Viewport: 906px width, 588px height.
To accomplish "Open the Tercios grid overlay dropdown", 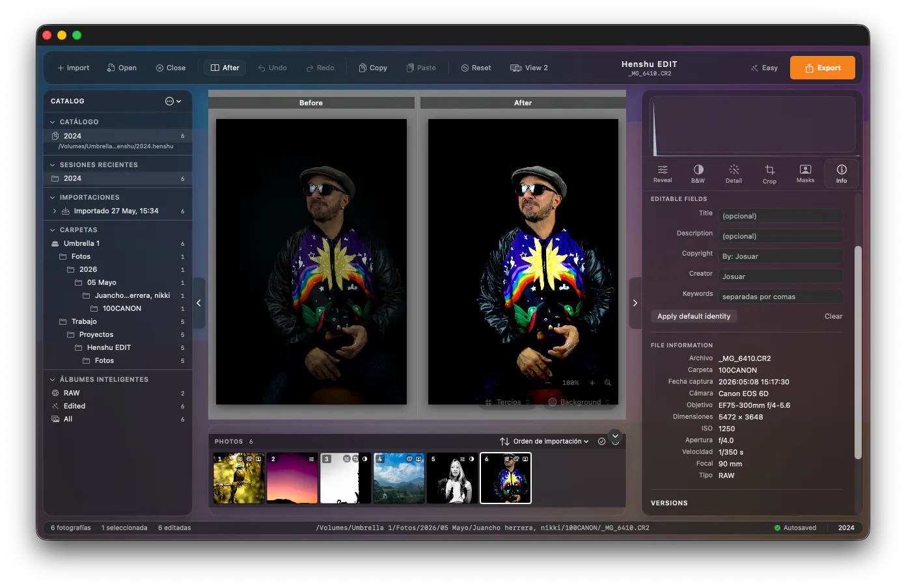I will click(508, 403).
